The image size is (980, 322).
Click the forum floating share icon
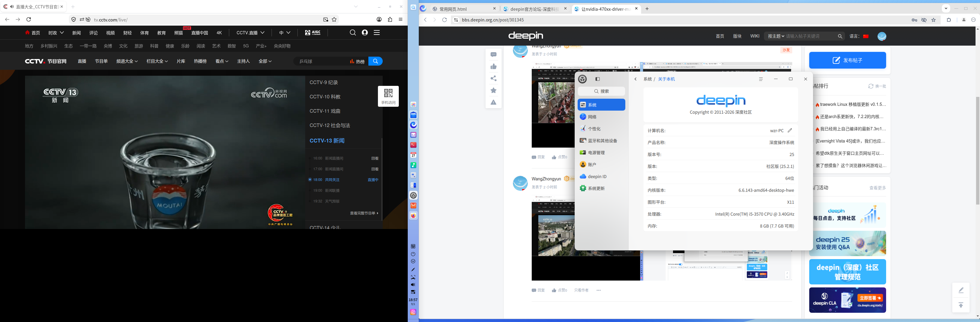(493, 78)
